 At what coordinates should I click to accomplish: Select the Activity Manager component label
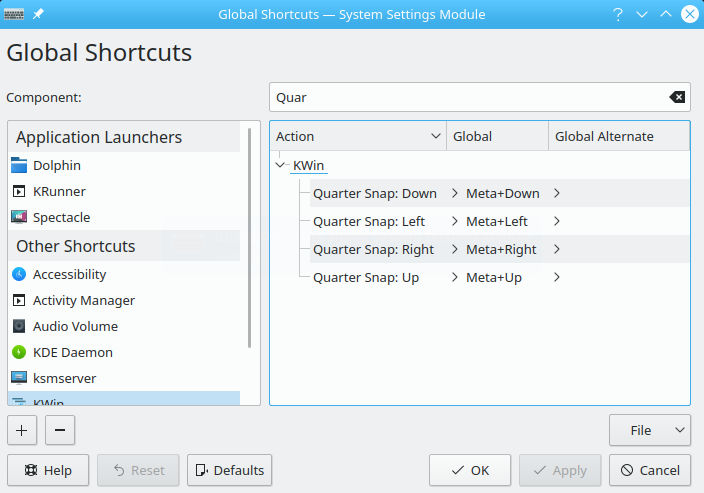[x=84, y=300]
